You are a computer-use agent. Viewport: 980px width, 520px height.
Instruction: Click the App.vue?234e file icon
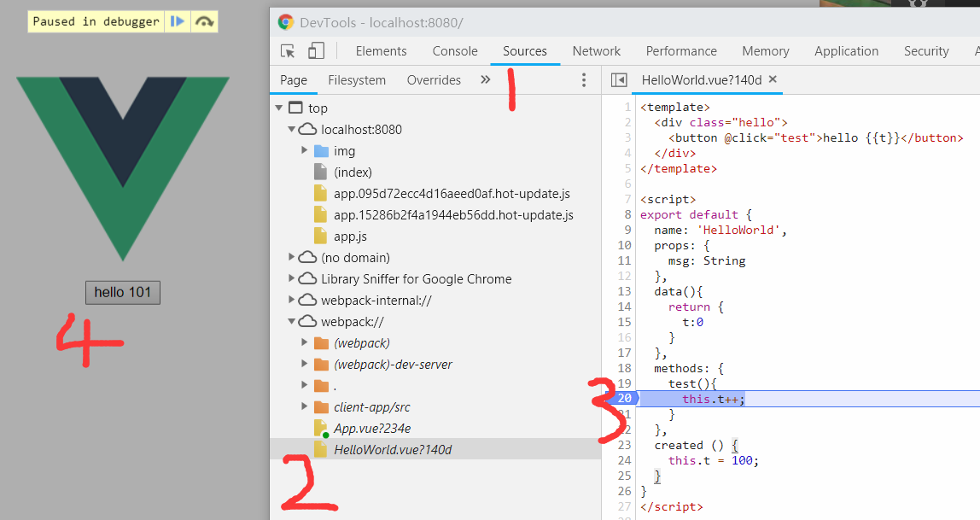(321, 428)
